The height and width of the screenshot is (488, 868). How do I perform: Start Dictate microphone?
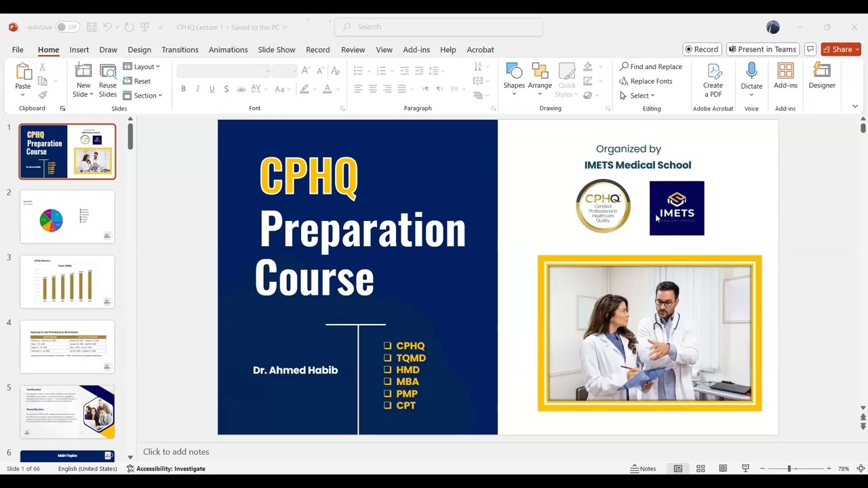tap(751, 71)
